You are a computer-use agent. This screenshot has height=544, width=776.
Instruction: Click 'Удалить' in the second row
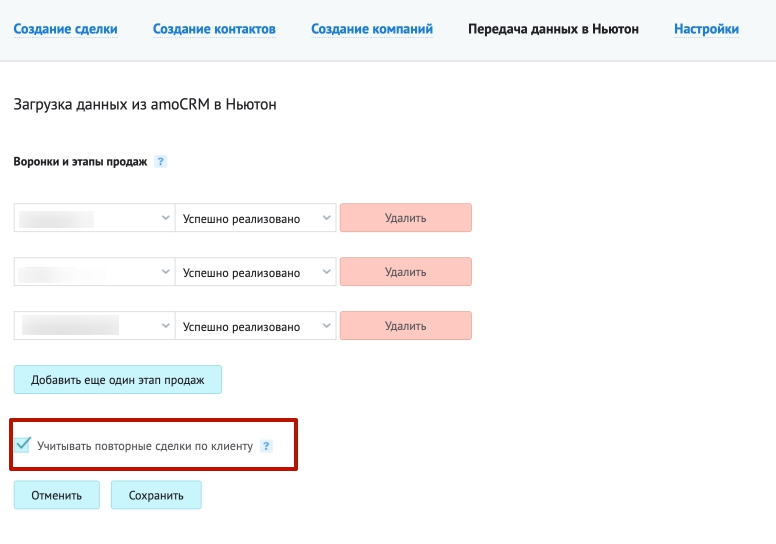coord(406,272)
